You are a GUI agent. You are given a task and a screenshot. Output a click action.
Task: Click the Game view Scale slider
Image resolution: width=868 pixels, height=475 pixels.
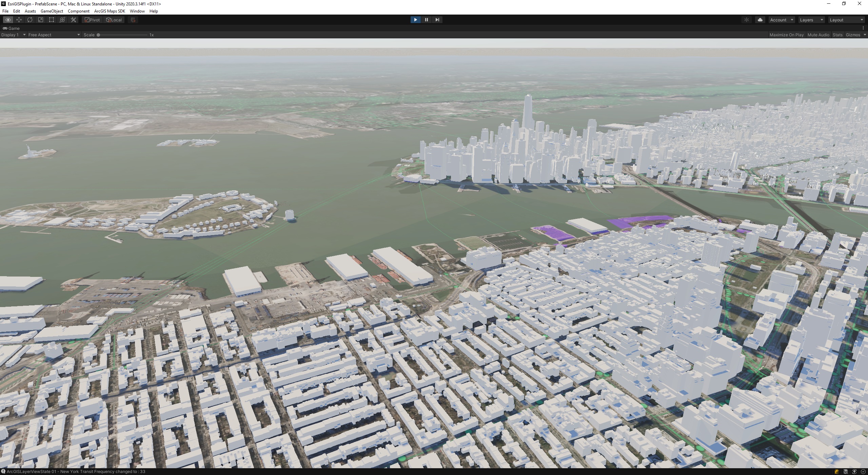tap(122, 35)
